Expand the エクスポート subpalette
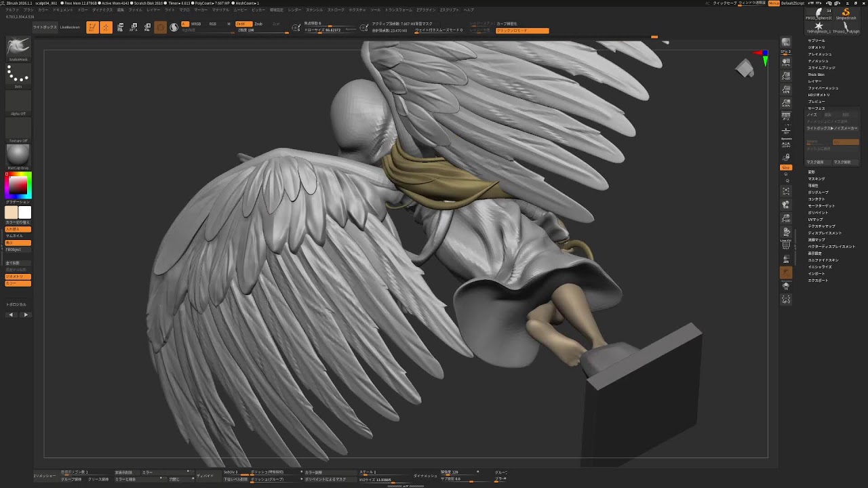This screenshot has width=868, height=488. [x=818, y=281]
